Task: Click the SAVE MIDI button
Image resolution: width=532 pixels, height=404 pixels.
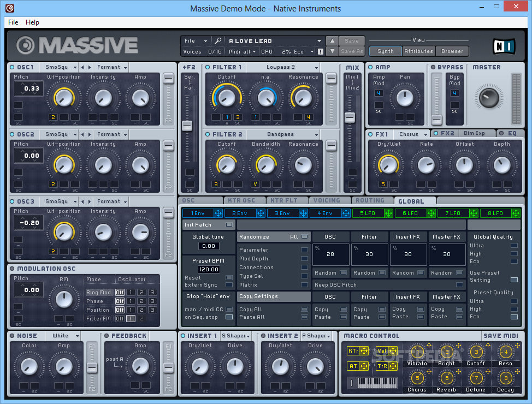Action: click(x=501, y=336)
